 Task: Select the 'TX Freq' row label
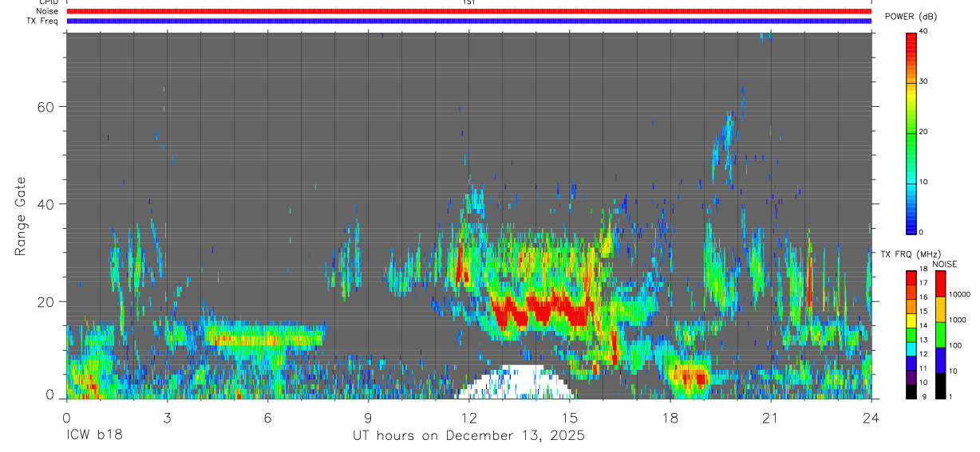[x=42, y=21]
